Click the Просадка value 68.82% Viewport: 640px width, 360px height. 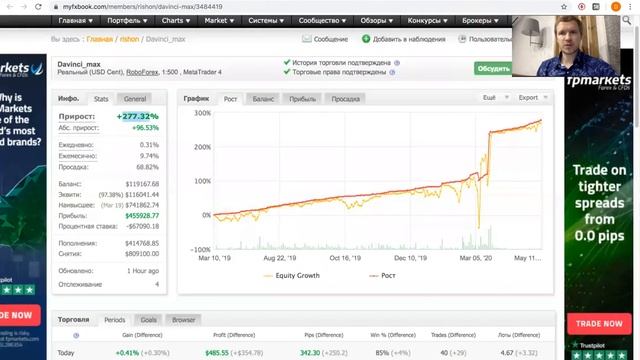click(x=147, y=167)
